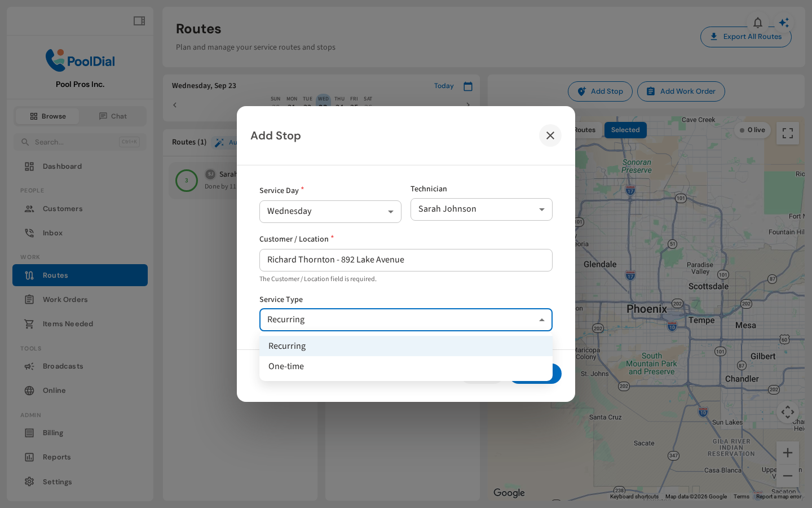Click Export All Routes button
The width and height of the screenshot is (812, 508).
point(746,37)
